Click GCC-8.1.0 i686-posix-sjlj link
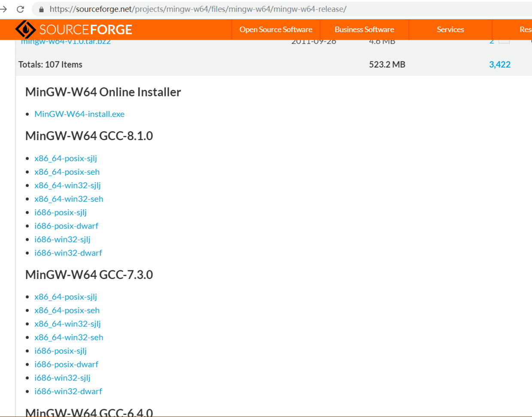 point(60,212)
